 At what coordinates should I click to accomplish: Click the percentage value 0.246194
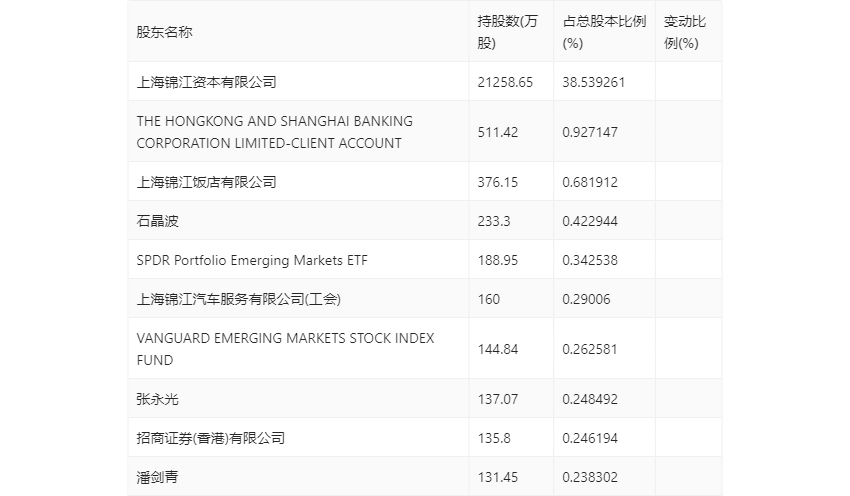590,438
